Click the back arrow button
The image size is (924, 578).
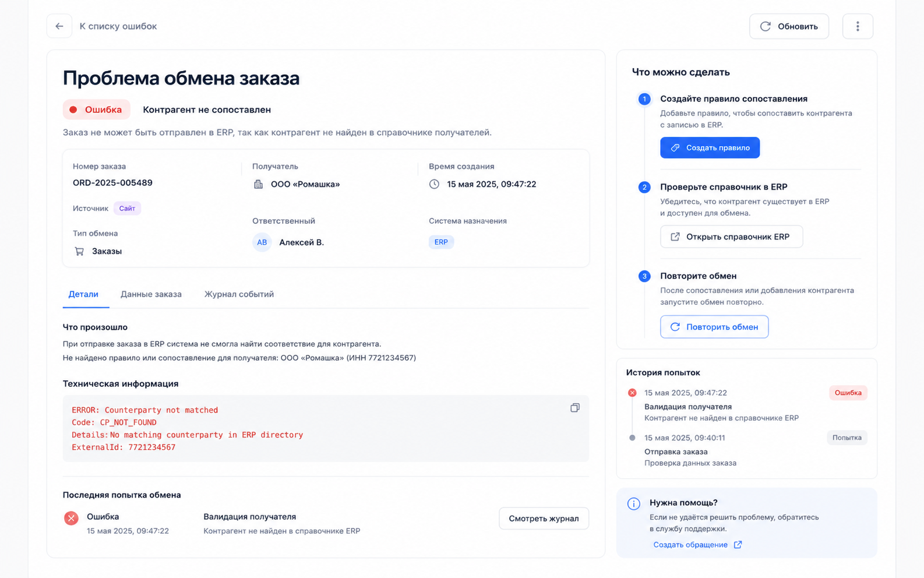tap(59, 26)
